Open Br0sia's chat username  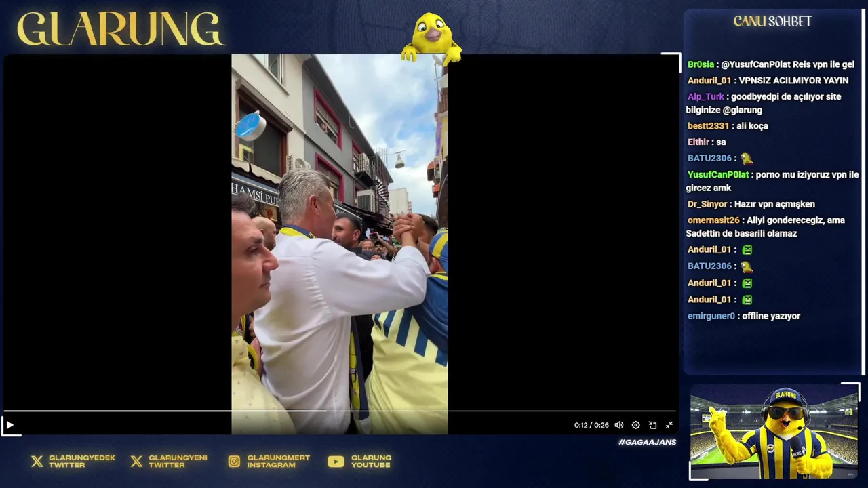pos(701,64)
